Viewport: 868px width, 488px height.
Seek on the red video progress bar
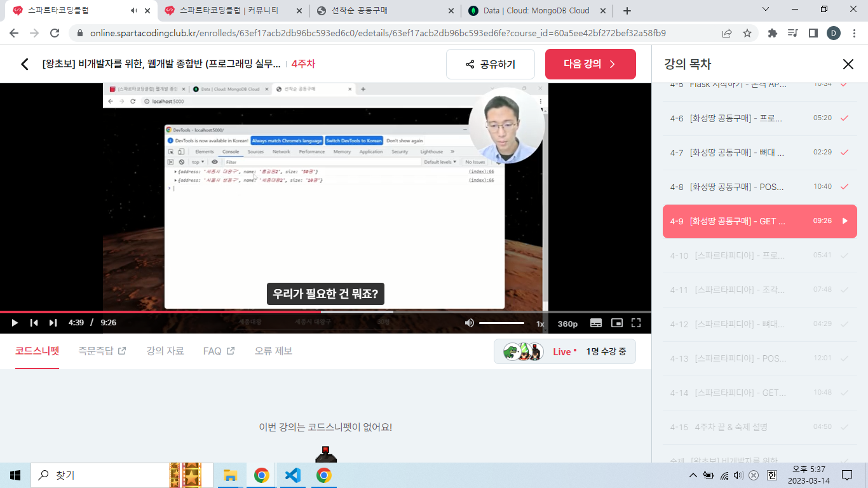[325, 312]
